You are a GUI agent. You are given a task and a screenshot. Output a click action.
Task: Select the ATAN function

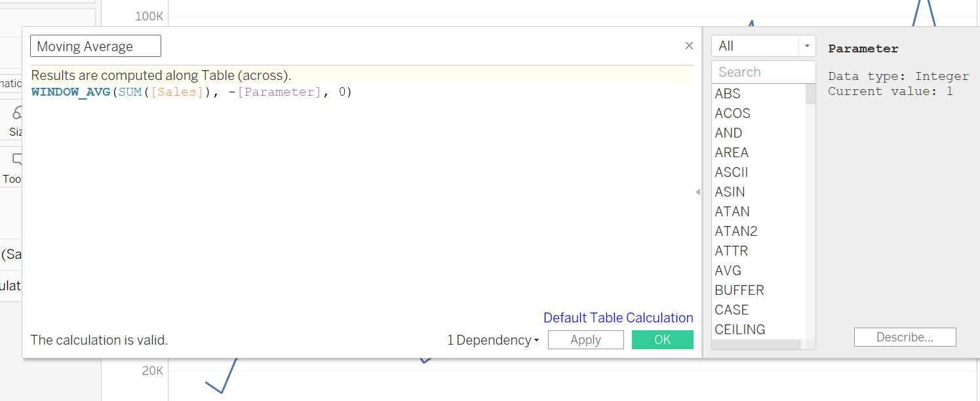732,212
